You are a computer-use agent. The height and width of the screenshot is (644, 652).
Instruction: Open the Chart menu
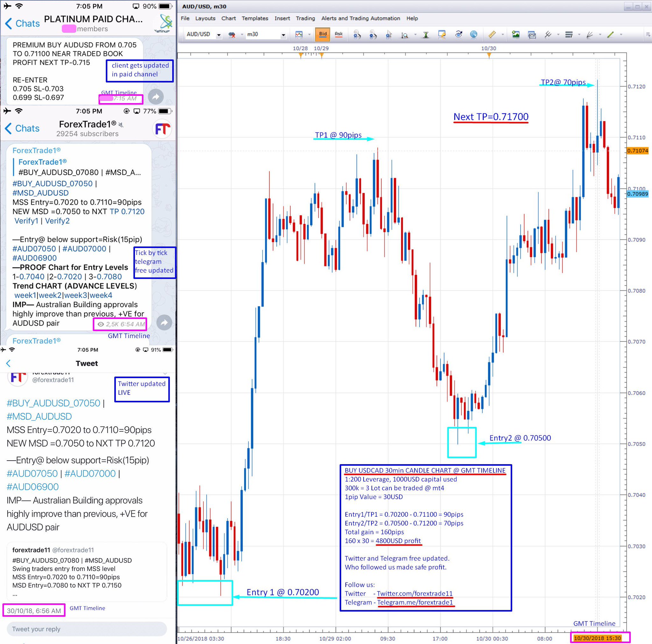(229, 18)
